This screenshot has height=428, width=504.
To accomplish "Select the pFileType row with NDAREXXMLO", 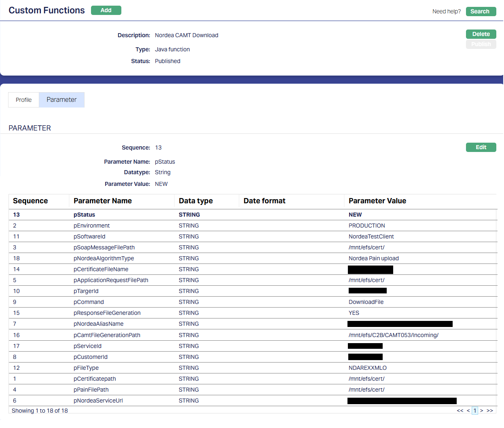I will coord(86,368).
